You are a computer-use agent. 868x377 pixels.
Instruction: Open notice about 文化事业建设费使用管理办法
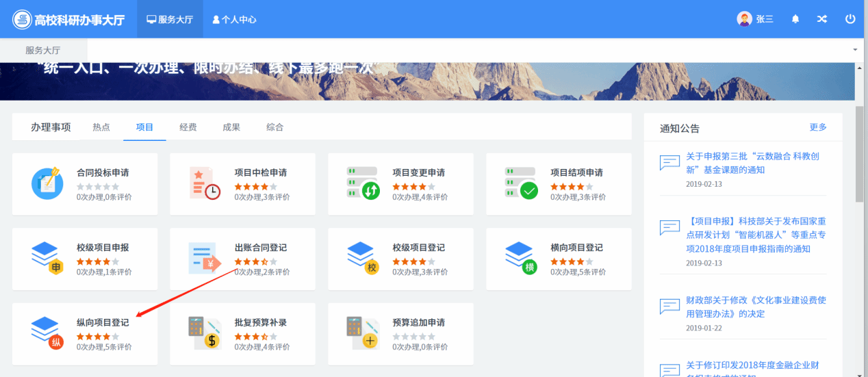click(756, 307)
